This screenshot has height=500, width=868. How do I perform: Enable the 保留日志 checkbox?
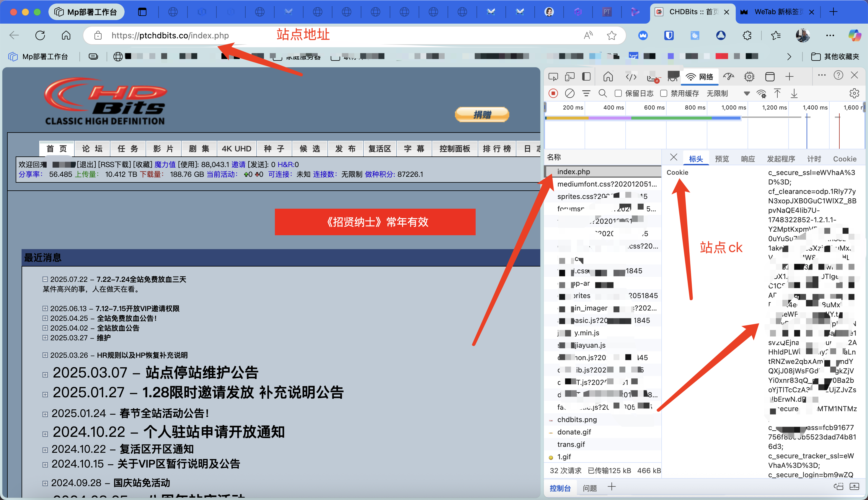[618, 93]
